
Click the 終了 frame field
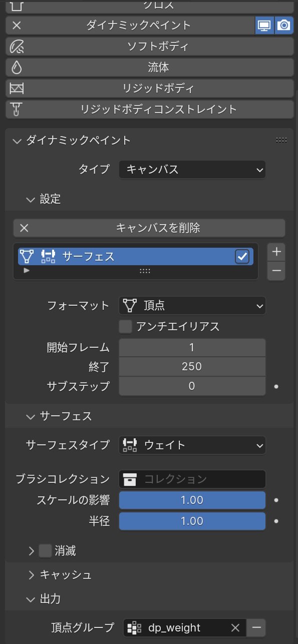(x=192, y=366)
